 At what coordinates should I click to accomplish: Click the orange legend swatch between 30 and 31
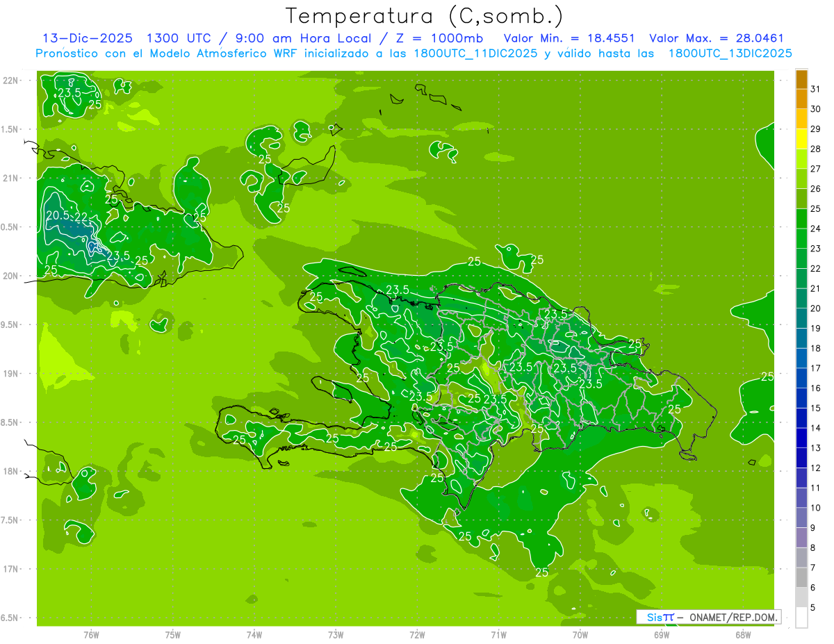[x=801, y=99]
